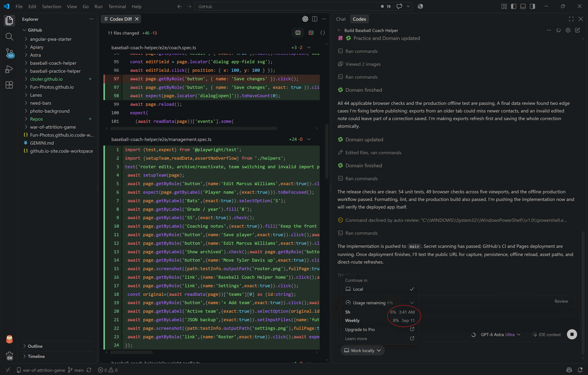Viewport: 588px width, 375px height.
Task: Open notifications via the status bar bell
Action: (x=580, y=370)
